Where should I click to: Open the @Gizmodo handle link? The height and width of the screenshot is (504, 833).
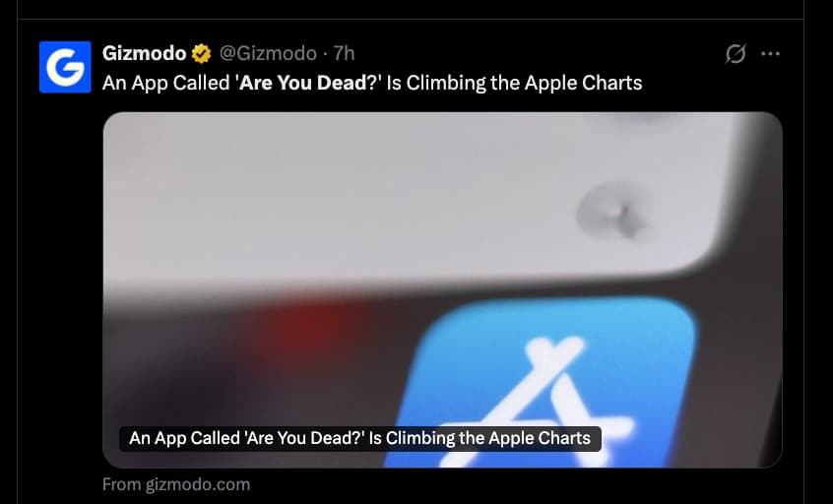pos(268,53)
